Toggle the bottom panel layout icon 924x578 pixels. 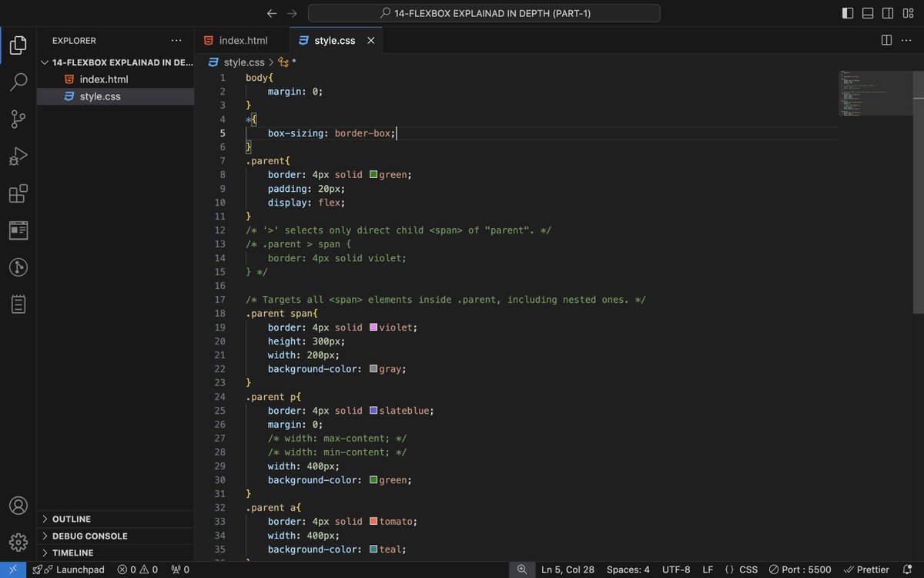868,13
